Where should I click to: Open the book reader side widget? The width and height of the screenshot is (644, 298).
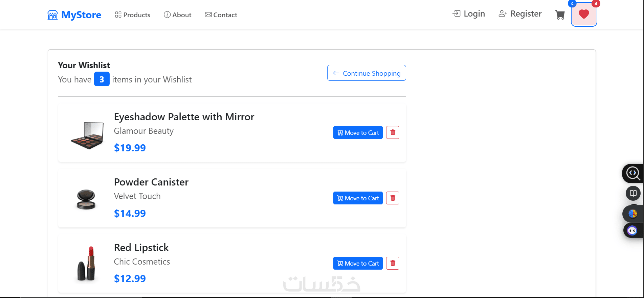[633, 194]
